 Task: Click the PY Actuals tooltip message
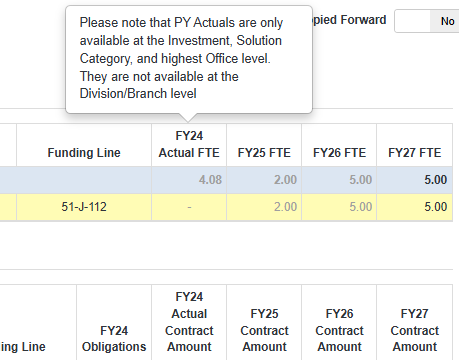pyautogui.click(x=182, y=58)
